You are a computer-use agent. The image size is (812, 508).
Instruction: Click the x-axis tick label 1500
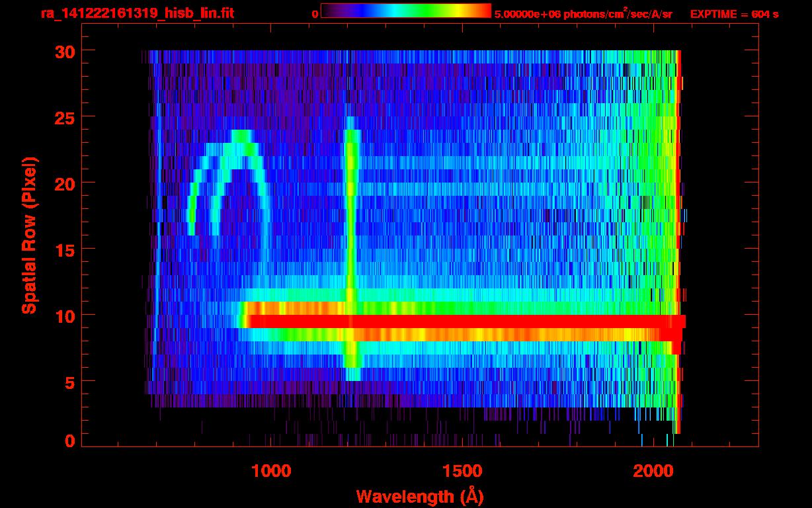462,471
